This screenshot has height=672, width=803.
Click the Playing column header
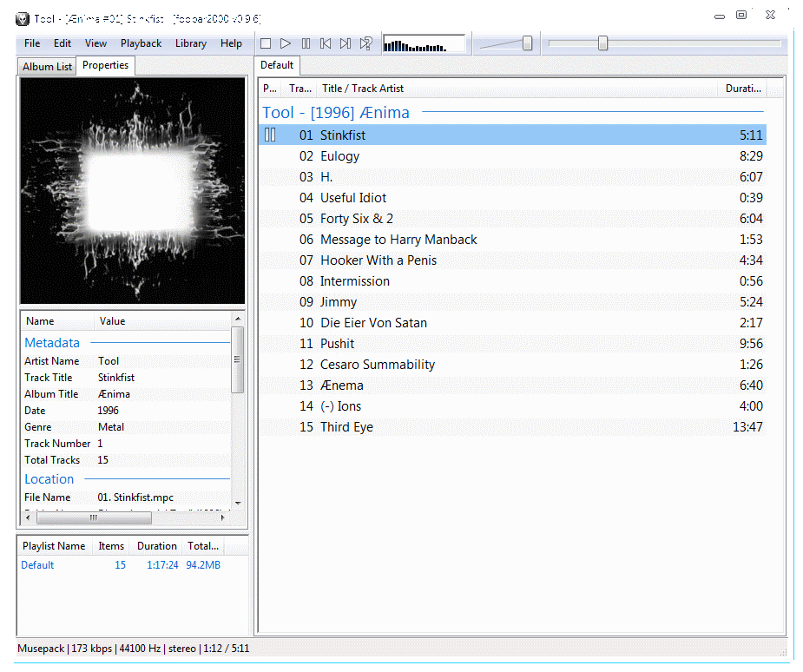(270, 89)
